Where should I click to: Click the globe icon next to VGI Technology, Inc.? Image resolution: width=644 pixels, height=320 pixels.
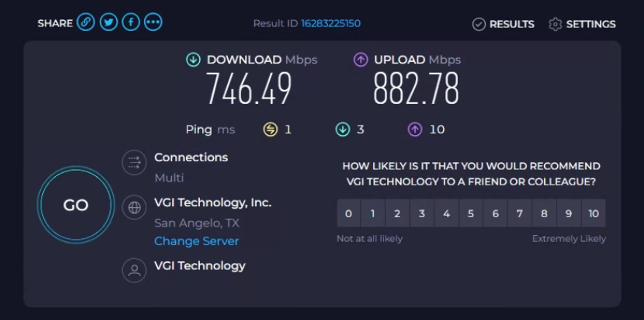pyautogui.click(x=134, y=207)
